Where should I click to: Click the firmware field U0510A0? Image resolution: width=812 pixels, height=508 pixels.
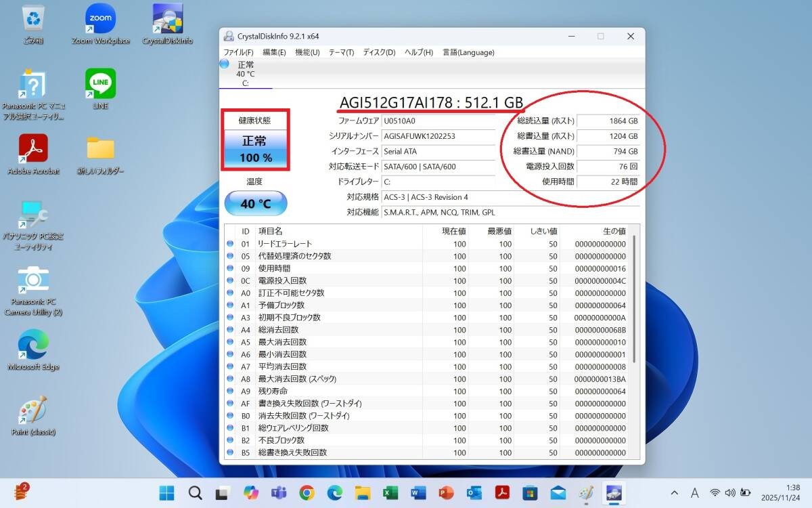click(x=438, y=121)
